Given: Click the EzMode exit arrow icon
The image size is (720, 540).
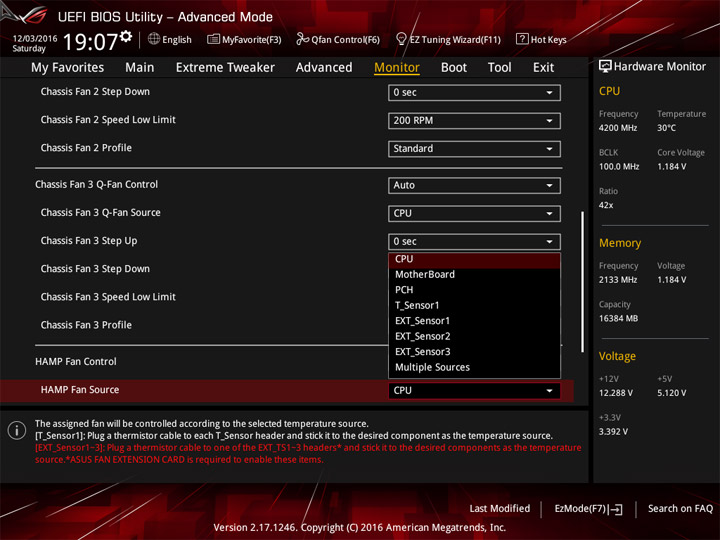Looking at the screenshot, I should (616, 509).
